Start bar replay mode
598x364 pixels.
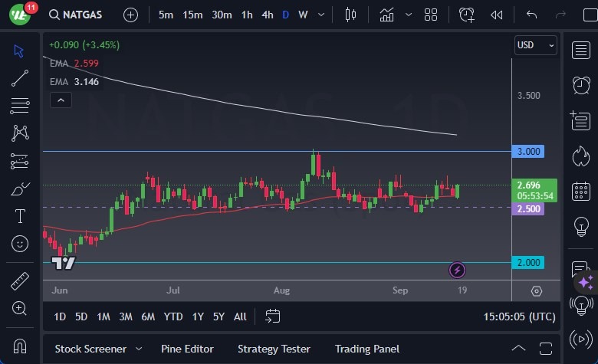pyautogui.click(x=496, y=15)
